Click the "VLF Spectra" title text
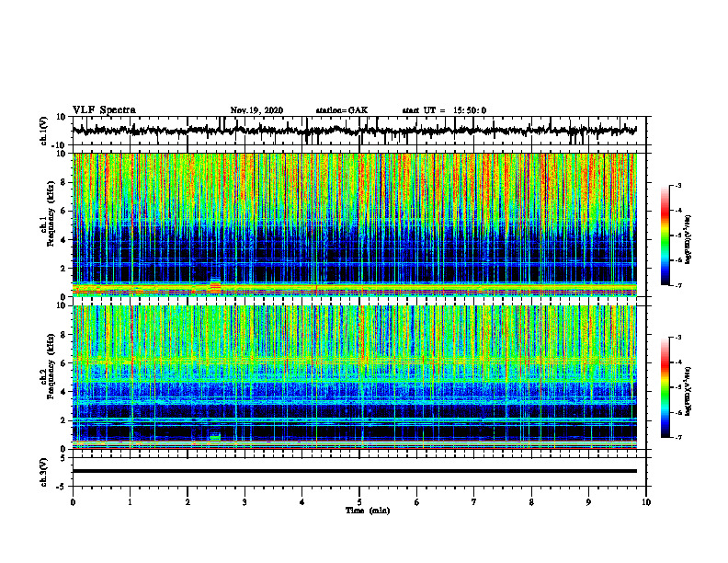This screenshot has width=728, height=563. pyautogui.click(x=104, y=110)
